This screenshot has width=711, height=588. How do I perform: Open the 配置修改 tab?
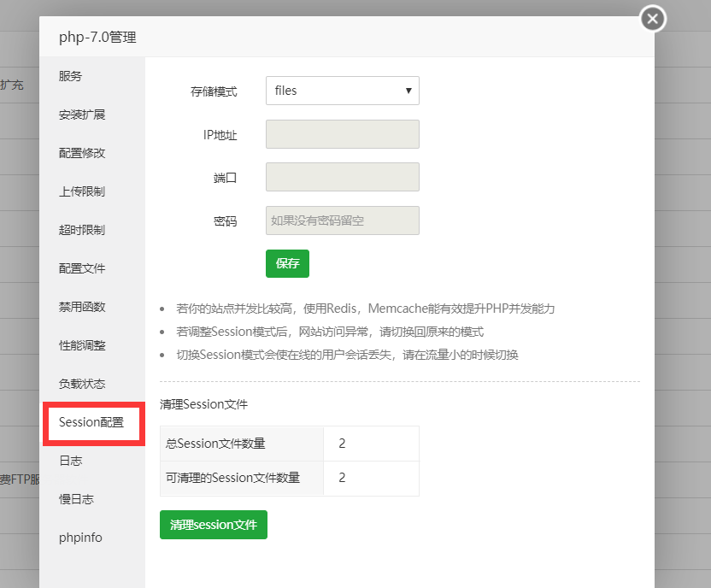(x=82, y=153)
